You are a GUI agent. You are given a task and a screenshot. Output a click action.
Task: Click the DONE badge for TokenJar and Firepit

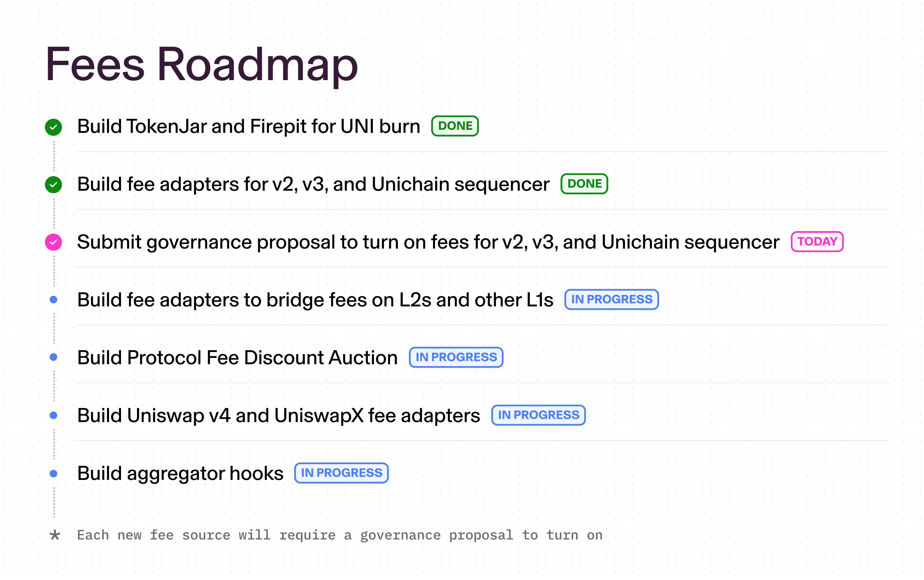coord(455,126)
